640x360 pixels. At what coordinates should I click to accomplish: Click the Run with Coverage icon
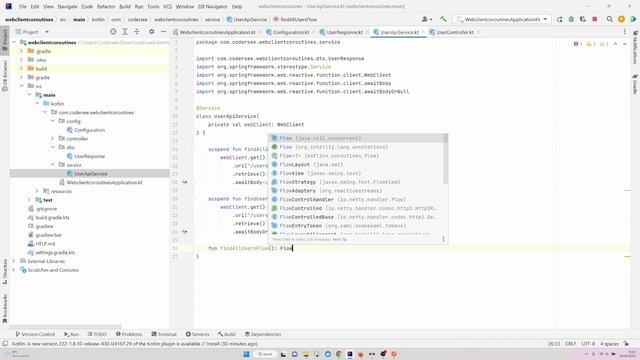pos(582,19)
